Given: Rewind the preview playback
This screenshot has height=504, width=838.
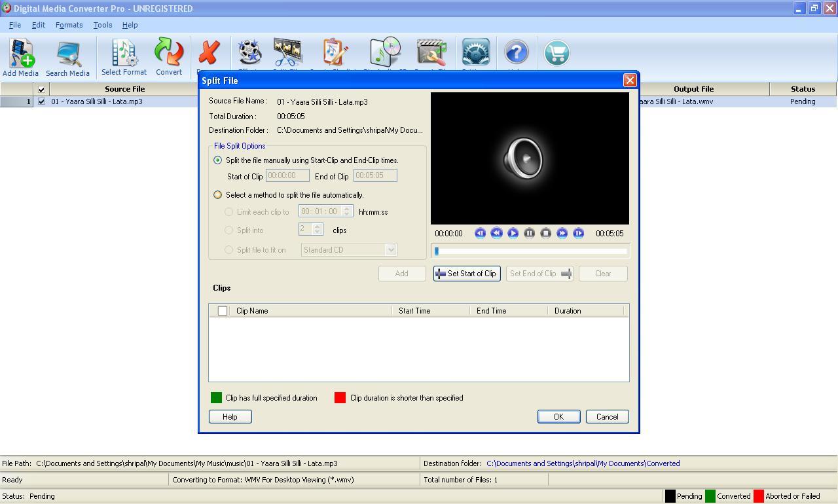Looking at the screenshot, I should coord(496,233).
